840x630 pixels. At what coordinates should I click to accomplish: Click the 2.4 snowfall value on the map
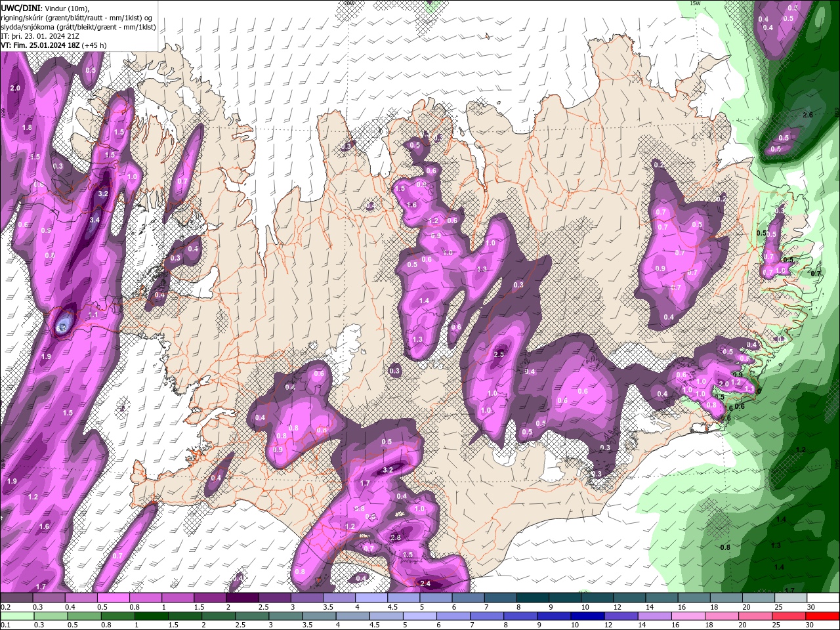[425, 583]
